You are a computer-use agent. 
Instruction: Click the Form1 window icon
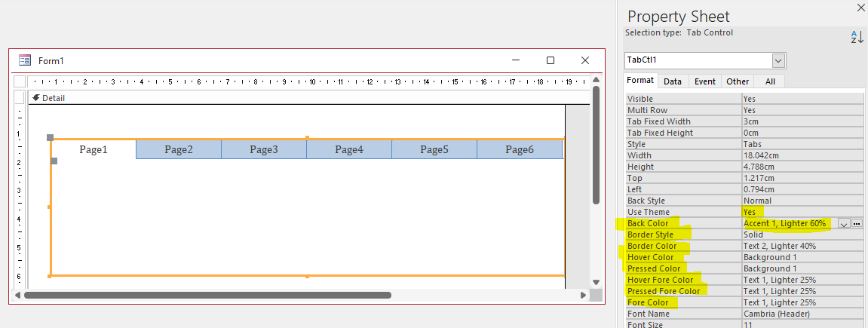pos(24,60)
